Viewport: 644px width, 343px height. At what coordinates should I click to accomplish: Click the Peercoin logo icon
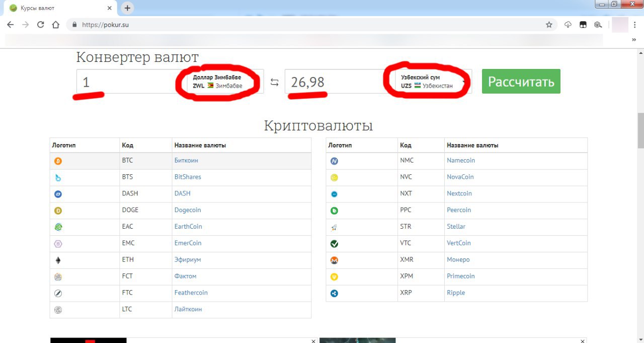pos(334,211)
